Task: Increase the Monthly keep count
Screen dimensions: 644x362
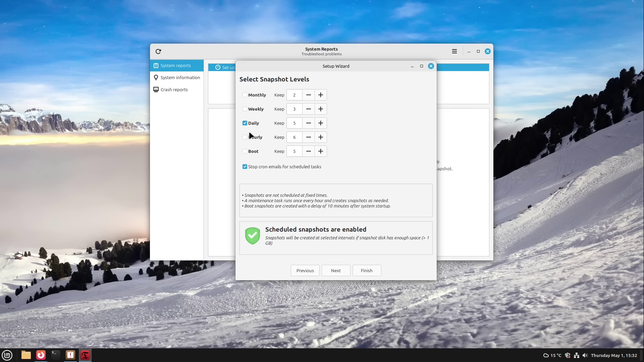Action: click(x=320, y=95)
